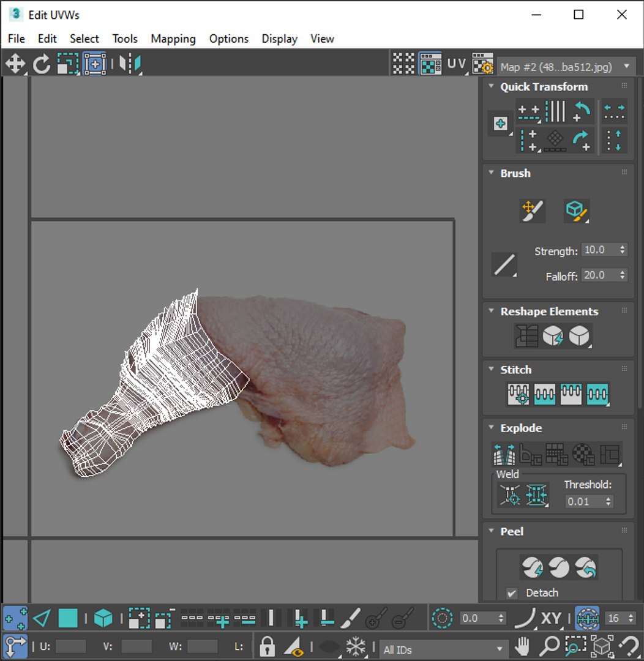Click the Stitch custom icon
This screenshot has height=661, width=644.
tap(597, 394)
